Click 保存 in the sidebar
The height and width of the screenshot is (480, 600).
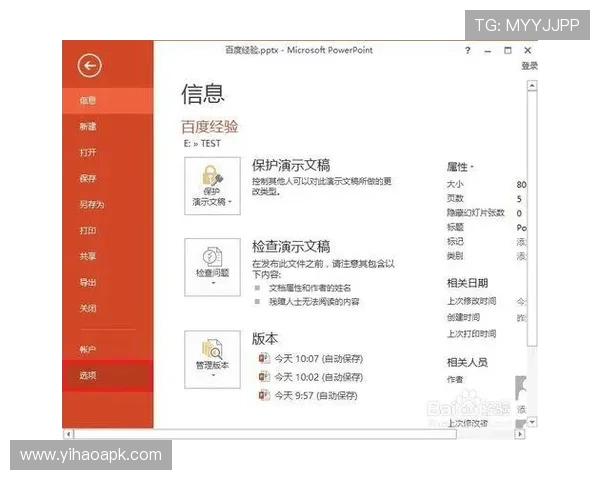(108, 178)
